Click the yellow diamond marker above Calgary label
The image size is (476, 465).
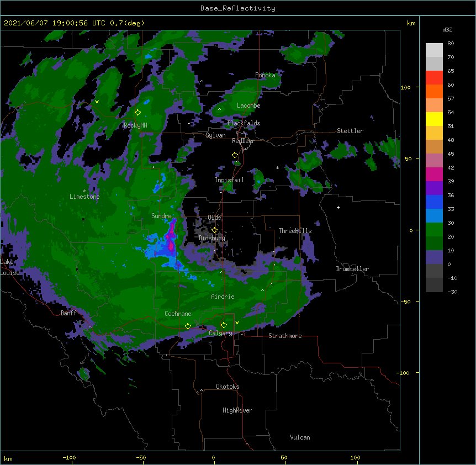(224, 325)
